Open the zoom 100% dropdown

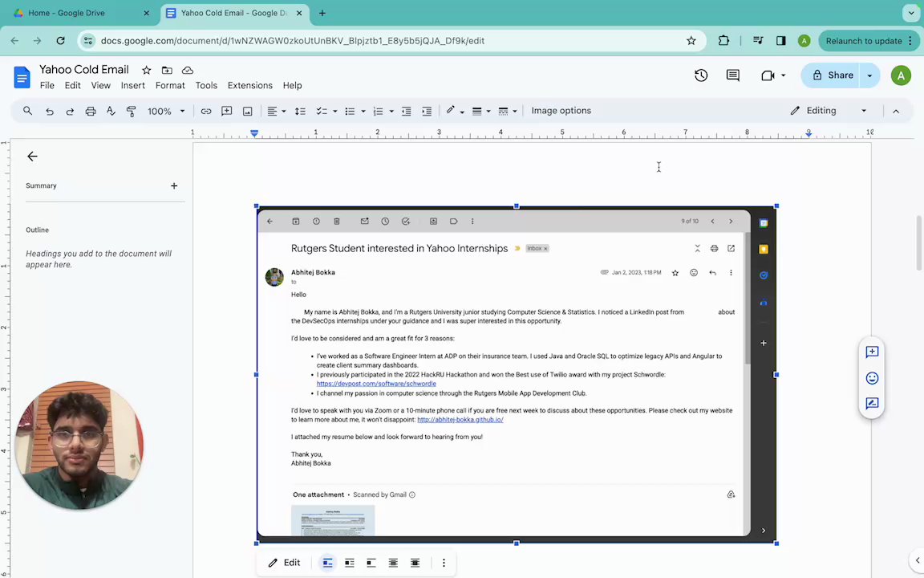[165, 111]
